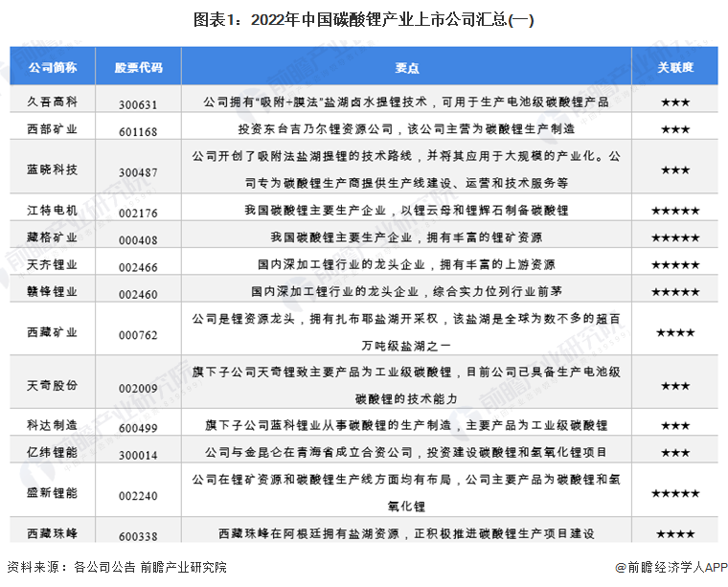Select the company name 亿纬锂能
Screen dimensions: 728x587
click(x=52, y=452)
